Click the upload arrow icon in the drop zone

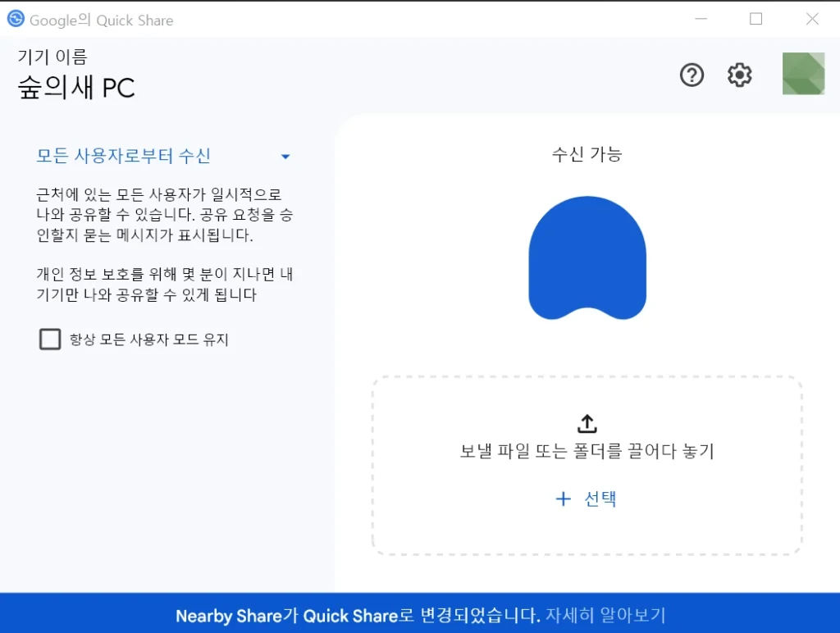pos(587,423)
